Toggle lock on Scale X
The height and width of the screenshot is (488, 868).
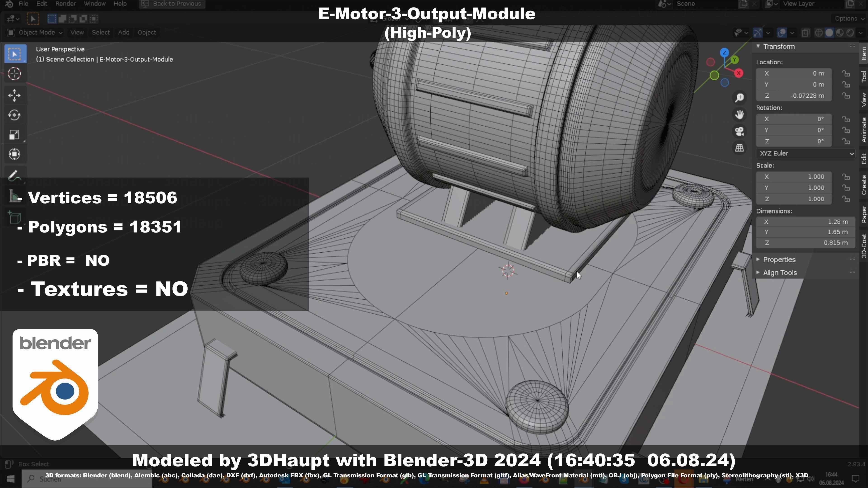846,177
